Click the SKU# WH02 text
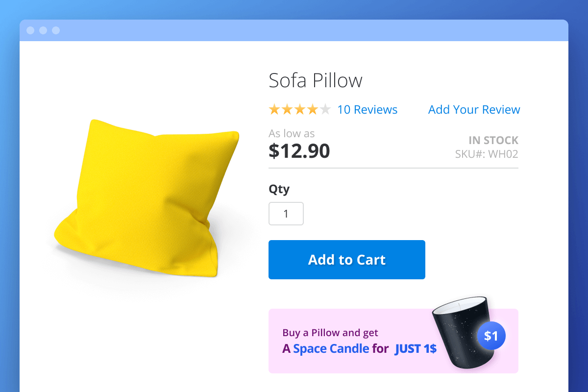The width and height of the screenshot is (588, 392). point(487,154)
